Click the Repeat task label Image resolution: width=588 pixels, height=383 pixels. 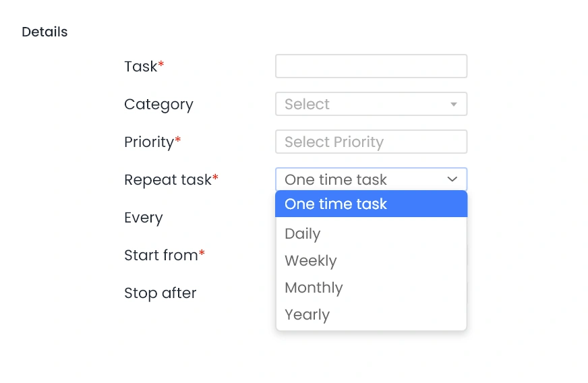pyautogui.click(x=168, y=180)
